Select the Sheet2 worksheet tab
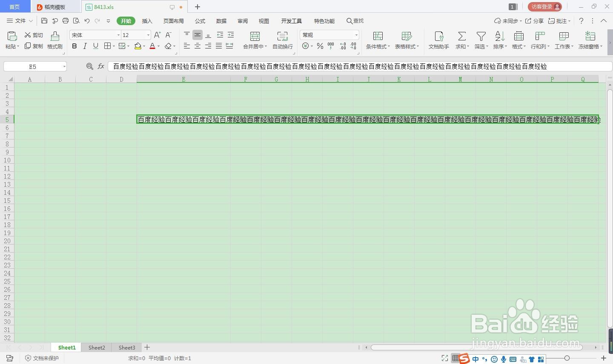 96,347
